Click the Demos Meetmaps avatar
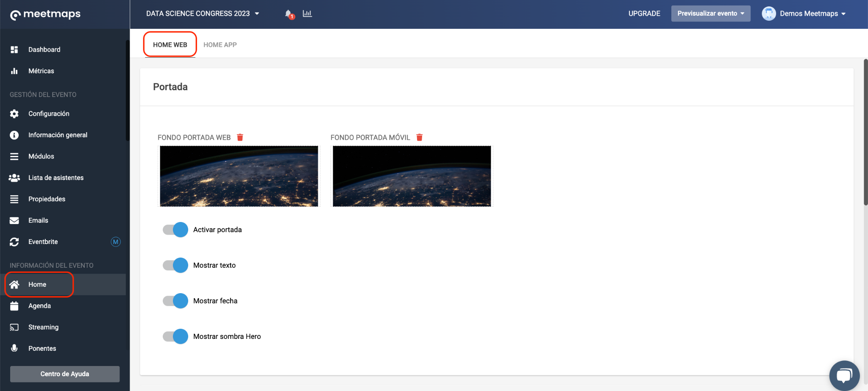The width and height of the screenshot is (868, 391). [x=769, y=14]
